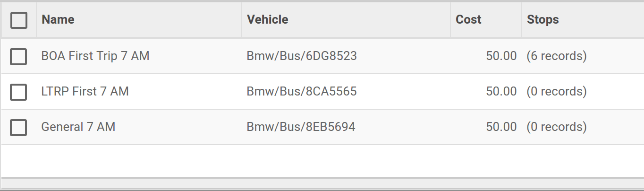Check the LTRP First 7 AM row

coord(18,92)
